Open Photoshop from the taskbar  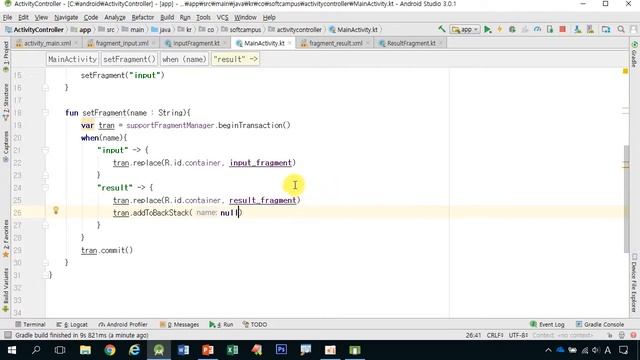pyautogui.click(x=281, y=350)
